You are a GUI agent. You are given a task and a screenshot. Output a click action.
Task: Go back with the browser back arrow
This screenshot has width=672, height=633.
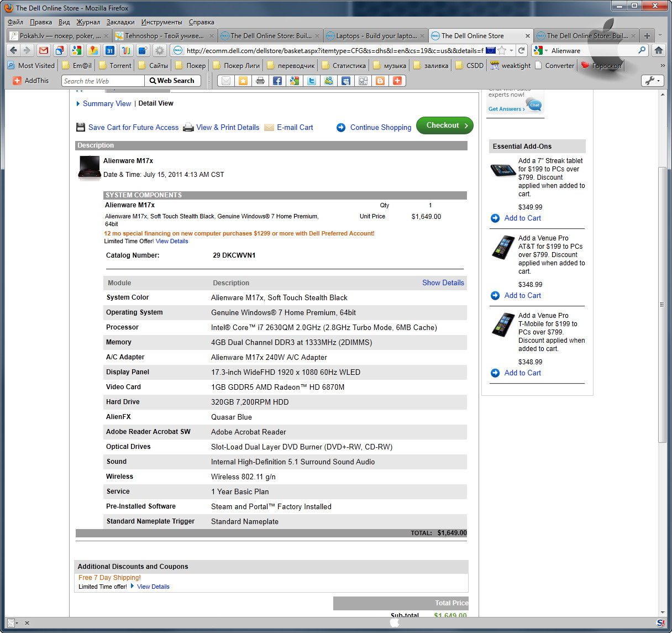[x=13, y=50]
